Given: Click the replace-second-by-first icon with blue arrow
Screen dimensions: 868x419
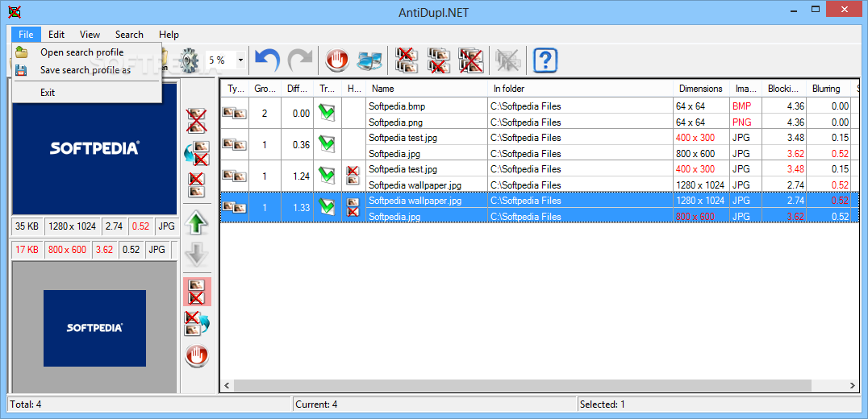Looking at the screenshot, I should 197,153.
